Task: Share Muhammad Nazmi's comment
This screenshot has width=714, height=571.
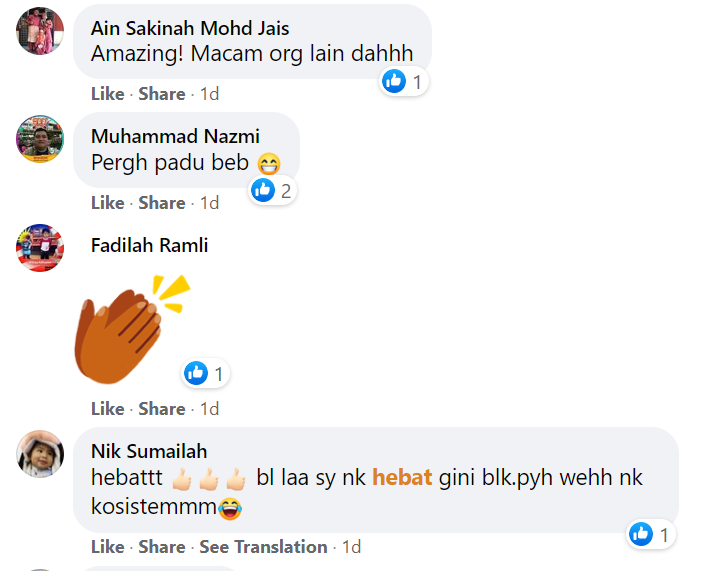Action: [x=162, y=203]
